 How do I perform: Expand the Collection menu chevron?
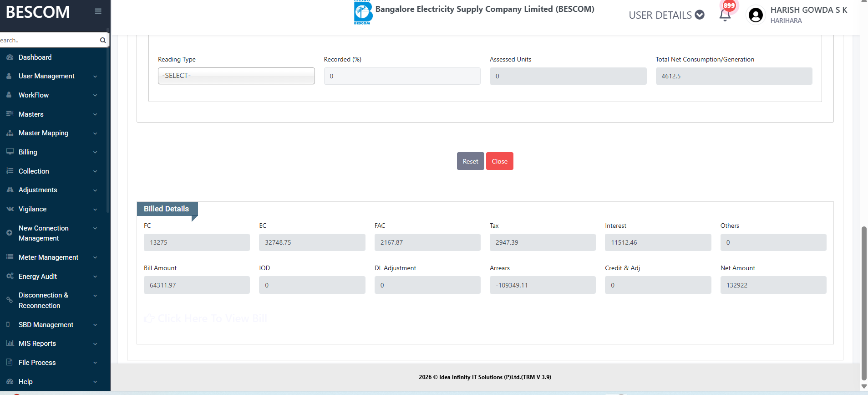95,171
